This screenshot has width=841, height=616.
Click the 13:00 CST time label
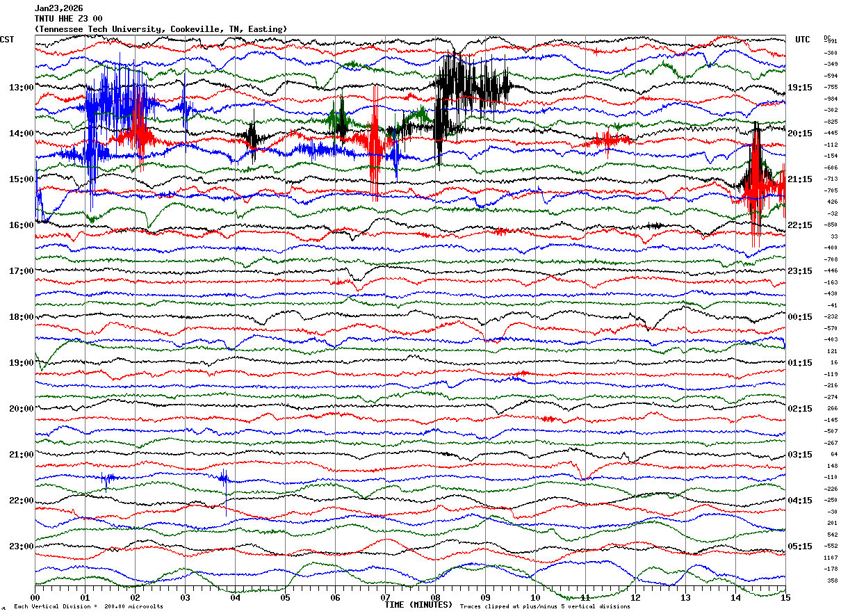[x=21, y=88]
